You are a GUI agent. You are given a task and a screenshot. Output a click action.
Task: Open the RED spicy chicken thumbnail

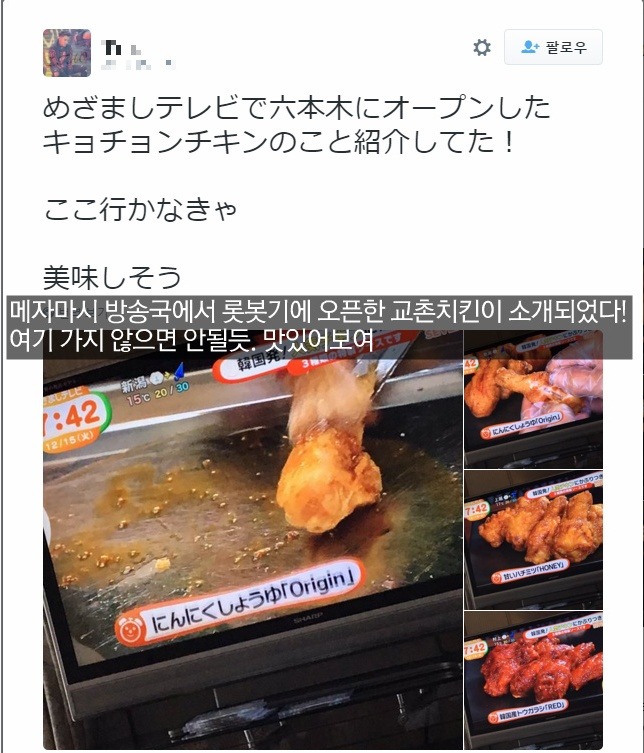click(534, 680)
